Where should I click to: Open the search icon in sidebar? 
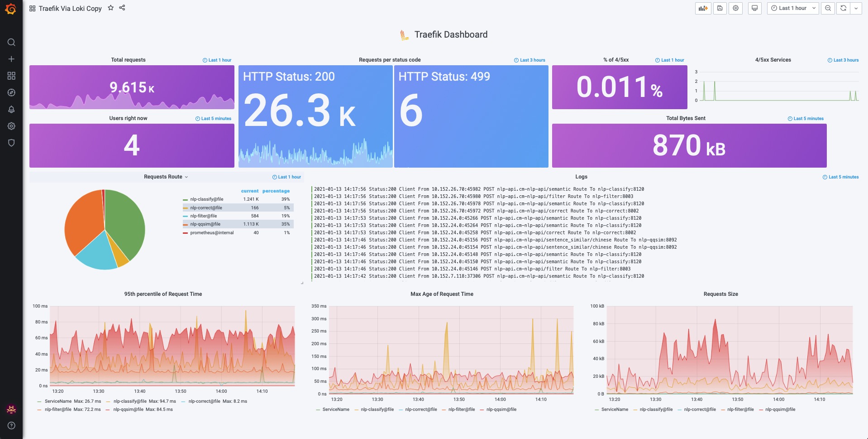tap(11, 42)
